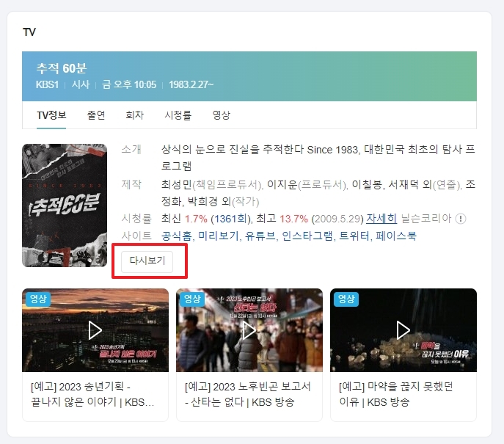
Task: Click the 추적 60분 title in banner
Action: (x=61, y=68)
